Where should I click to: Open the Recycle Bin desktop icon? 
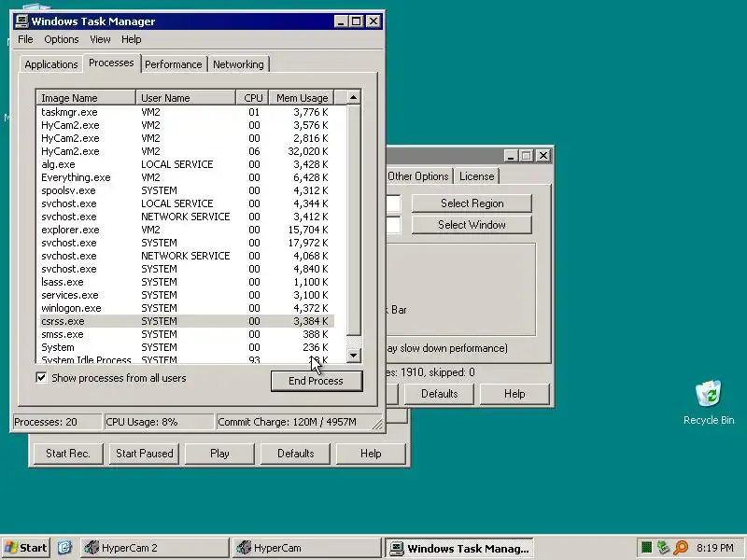coord(709,403)
